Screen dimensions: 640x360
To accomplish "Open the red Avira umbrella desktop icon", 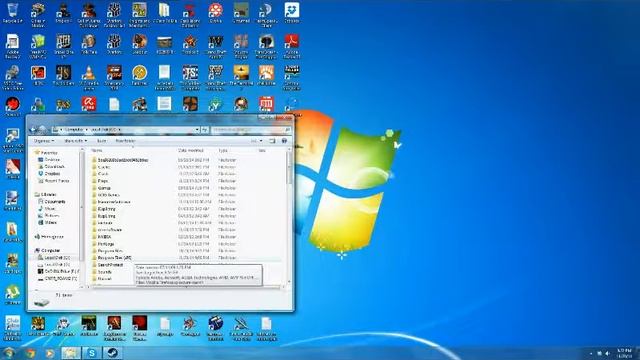I will click(x=89, y=104).
